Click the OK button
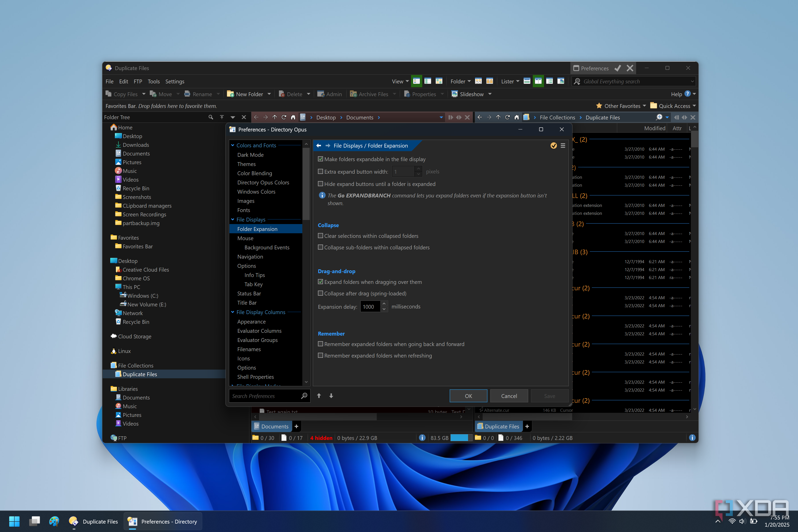This screenshot has width=798, height=532. pos(468,396)
